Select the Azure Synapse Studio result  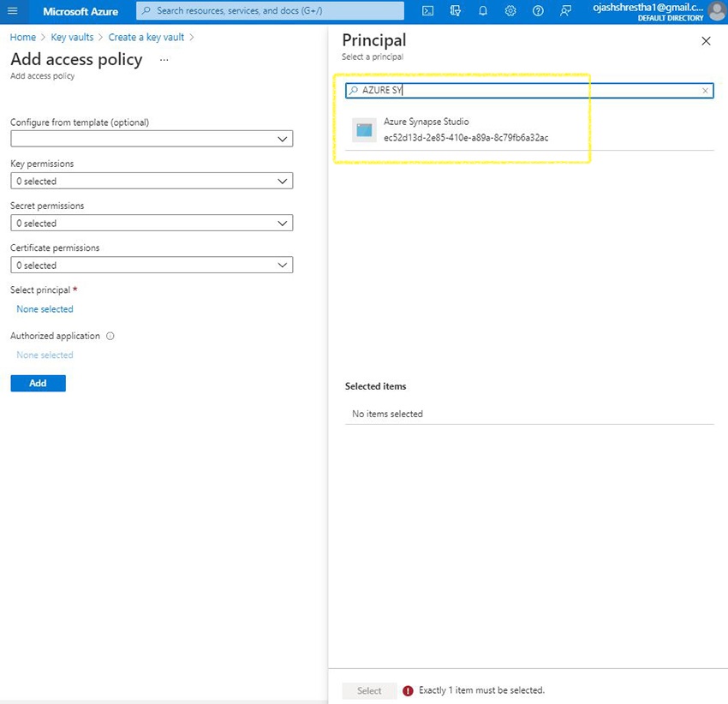[529, 129]
